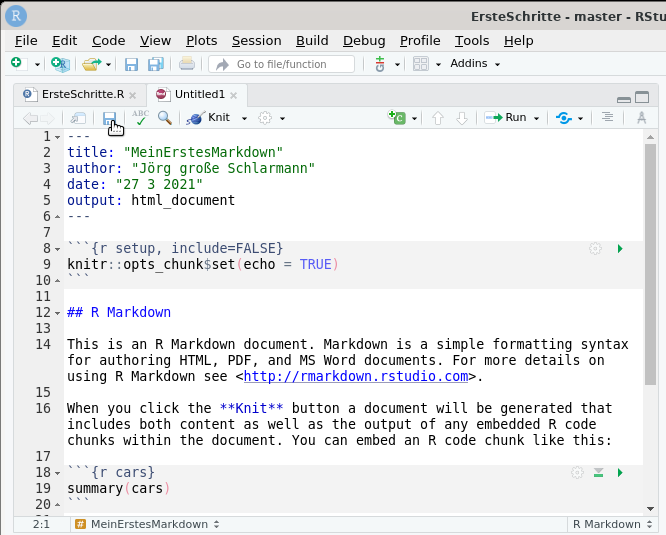
Task: Click the Open File folder icon
Action: click(92, 64)
